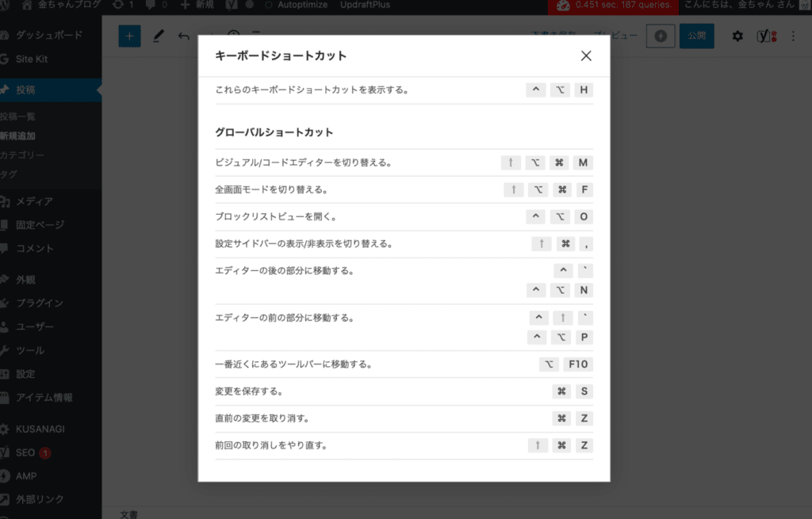Viewport: 812px width, 519px height.
Task: Click the S key in save row
Action: click(x=584, y=391)
